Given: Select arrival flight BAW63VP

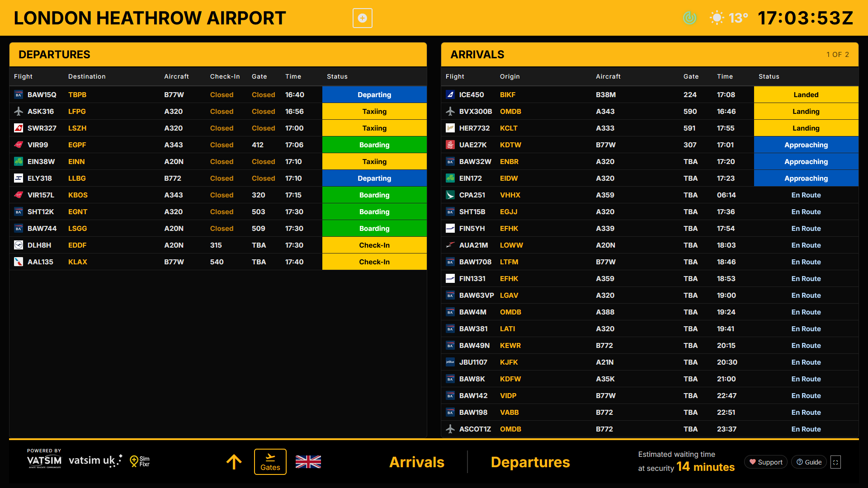Looking at the screenshot, I should point(476,296).
